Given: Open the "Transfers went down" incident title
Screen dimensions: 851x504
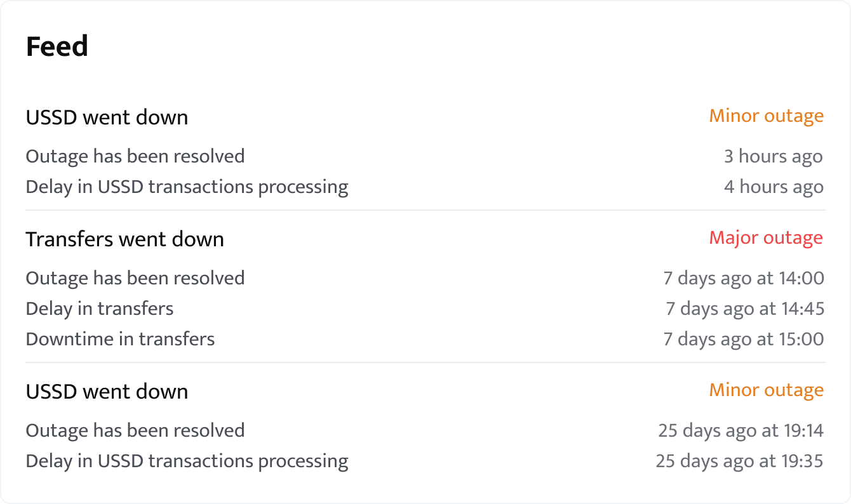Looking at the screenshot, I should tap(124, 239).
